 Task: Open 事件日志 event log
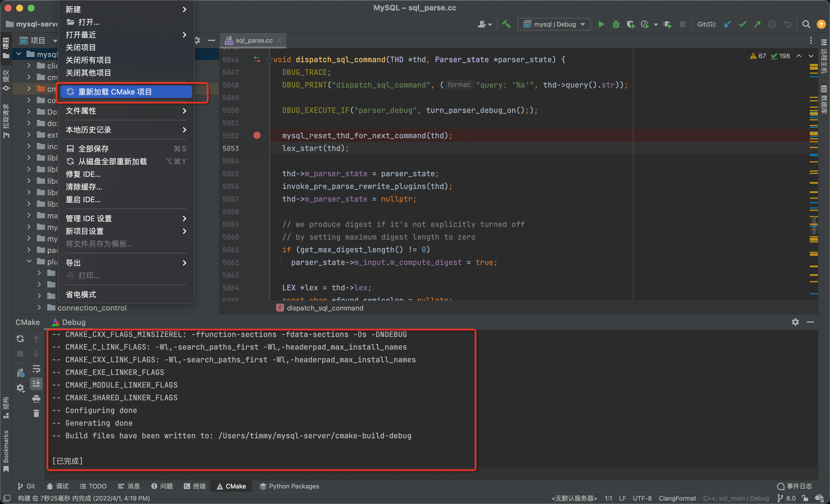pos(794,486)
